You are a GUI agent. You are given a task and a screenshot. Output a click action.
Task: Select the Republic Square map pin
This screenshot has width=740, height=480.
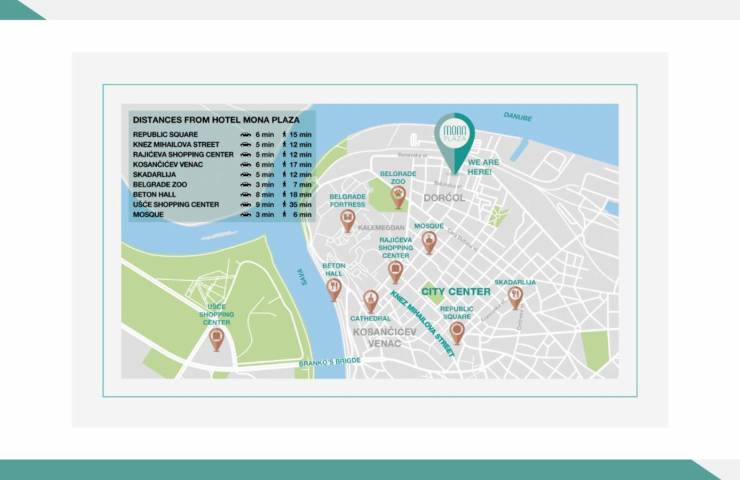[457, 331]
